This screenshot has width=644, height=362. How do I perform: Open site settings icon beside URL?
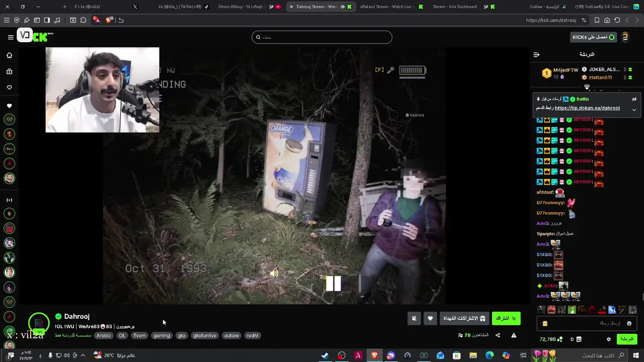(x=584, y=20)
